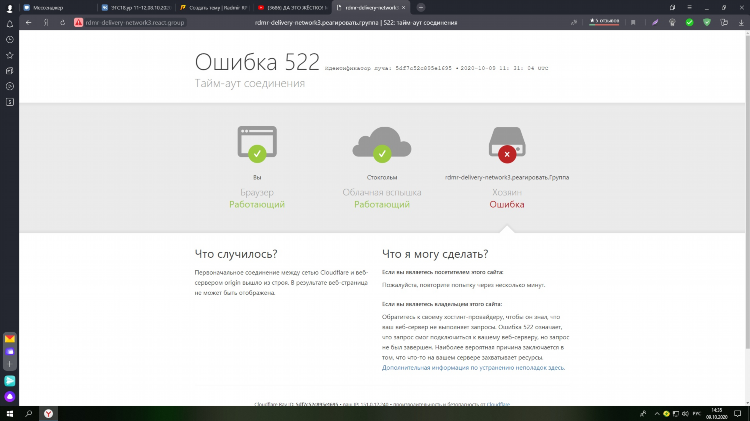
Task: Open bookmarks star in sidebar
Action: (10, 55)
